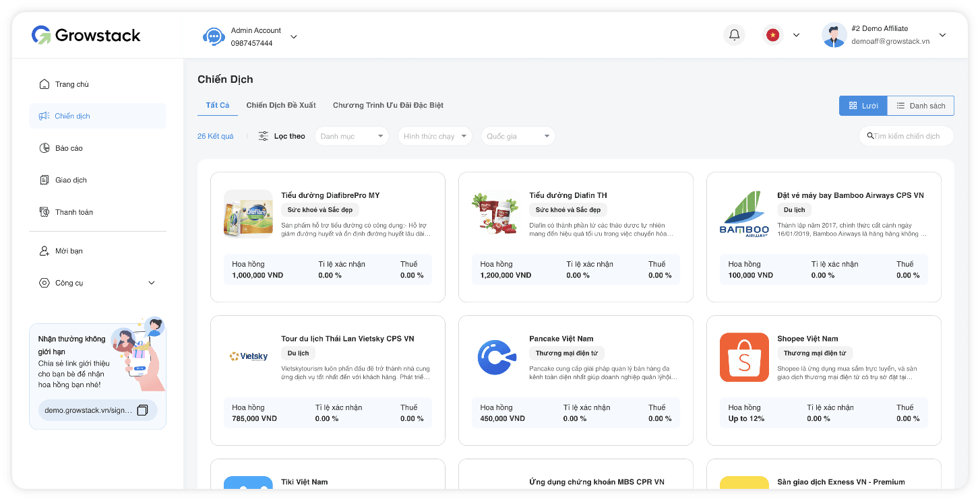
Task: Open Đặt vé máy bay Bamboo Airways title
Action: (851, 195)
